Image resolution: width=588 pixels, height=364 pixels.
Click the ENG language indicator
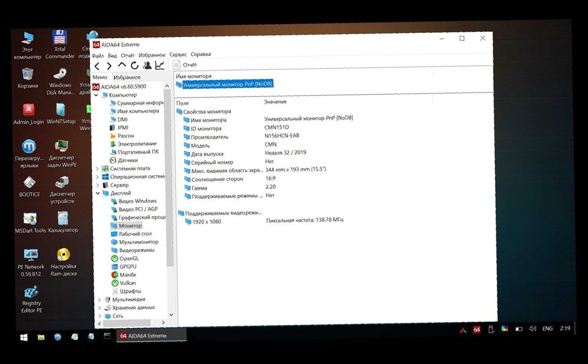pos(547,328)
